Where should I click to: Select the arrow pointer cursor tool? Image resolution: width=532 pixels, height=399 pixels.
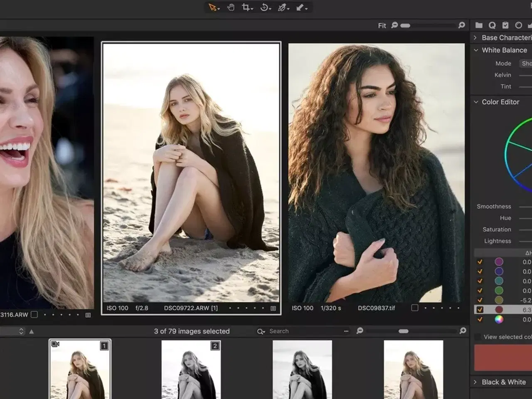(x=213, y=7)
